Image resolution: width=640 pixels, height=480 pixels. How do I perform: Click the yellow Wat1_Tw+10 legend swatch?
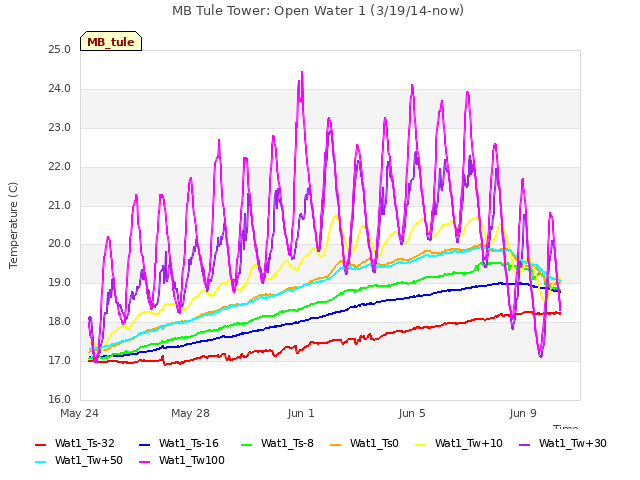point(420,445)
